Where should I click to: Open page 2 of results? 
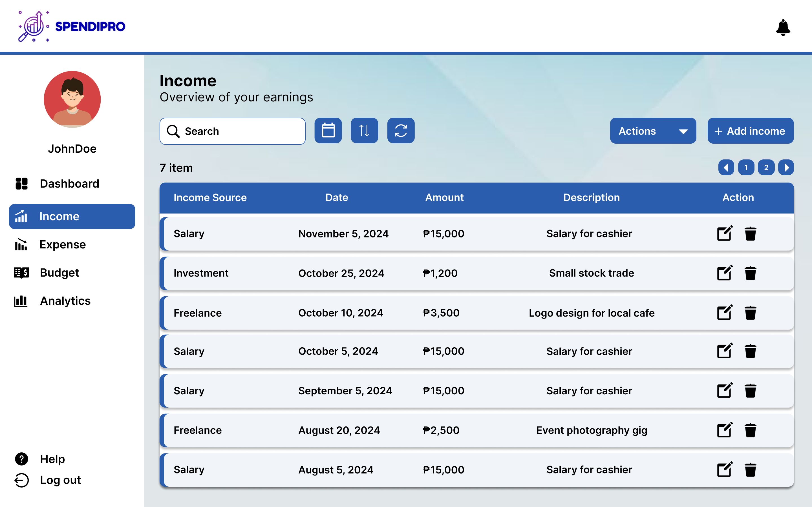tap(766, 167)
